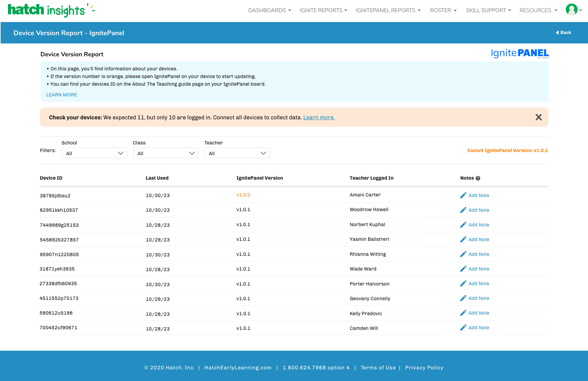The image size is (588, 381).
Task: Open the Resources menu
Action: click(x=538, y=10)
